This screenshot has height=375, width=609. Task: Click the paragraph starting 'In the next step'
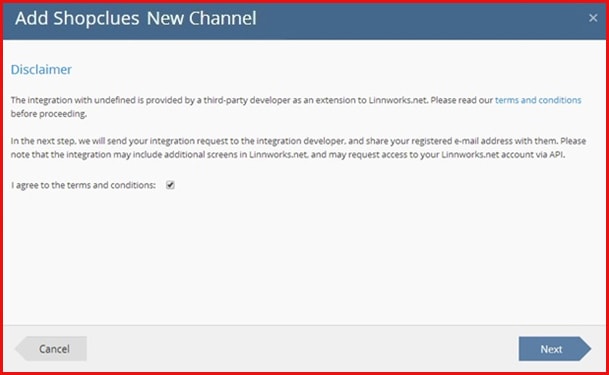click(298, 148)
